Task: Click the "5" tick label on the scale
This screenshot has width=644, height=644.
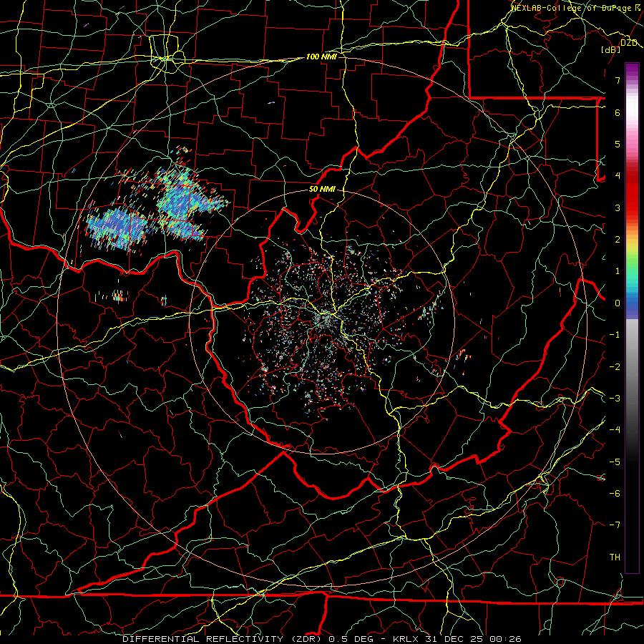Action: pos(618,144)
